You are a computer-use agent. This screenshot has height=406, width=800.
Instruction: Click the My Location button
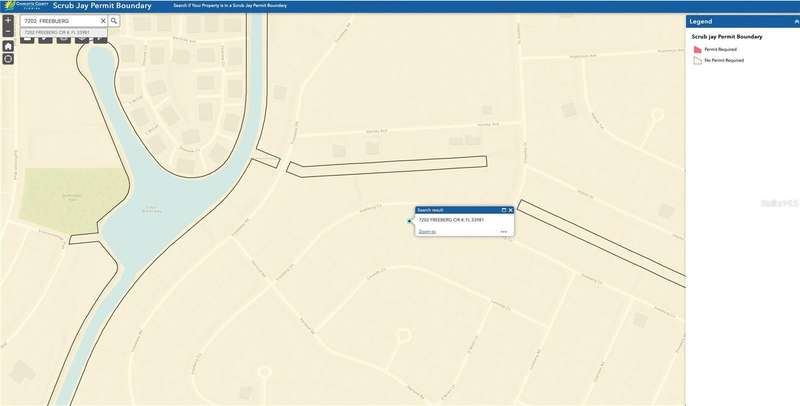8,59
